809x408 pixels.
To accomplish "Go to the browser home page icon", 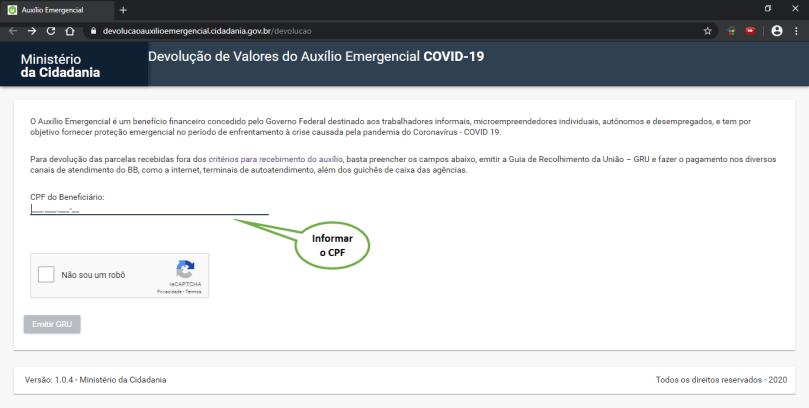I will coord(70,31).
